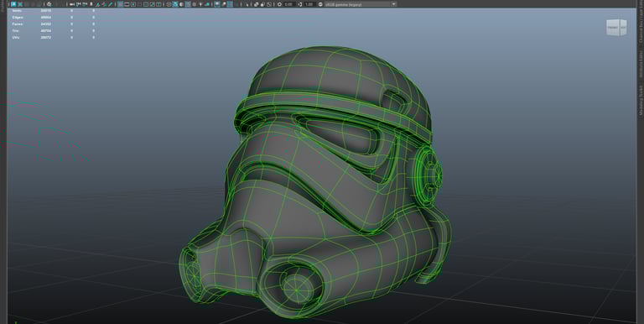Click the UVs row in poly count display
This screenshot has height=324, width=644.
pos(54,37)
